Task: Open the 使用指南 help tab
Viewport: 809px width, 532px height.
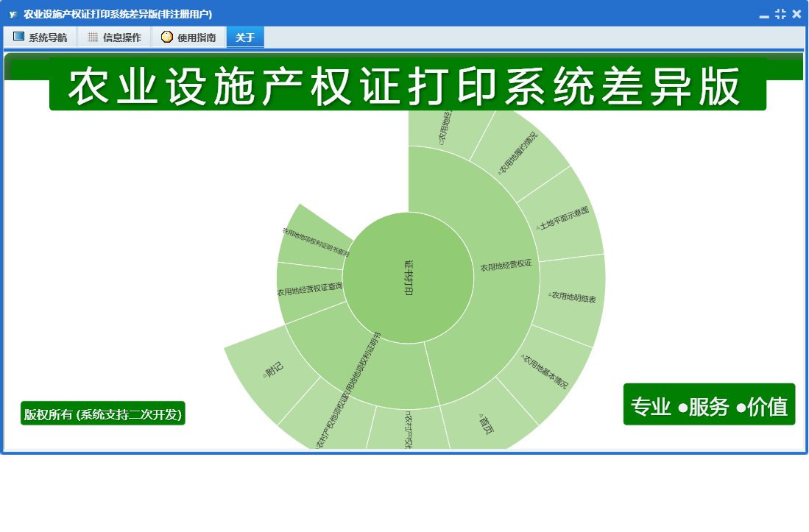Action: (188, 38)
